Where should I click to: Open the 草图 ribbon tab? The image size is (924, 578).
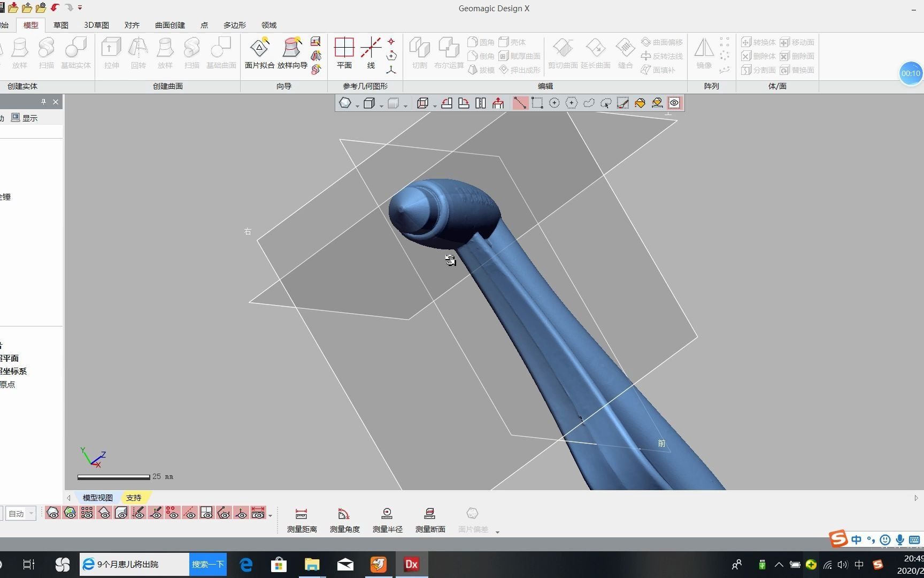click(60, 25)
